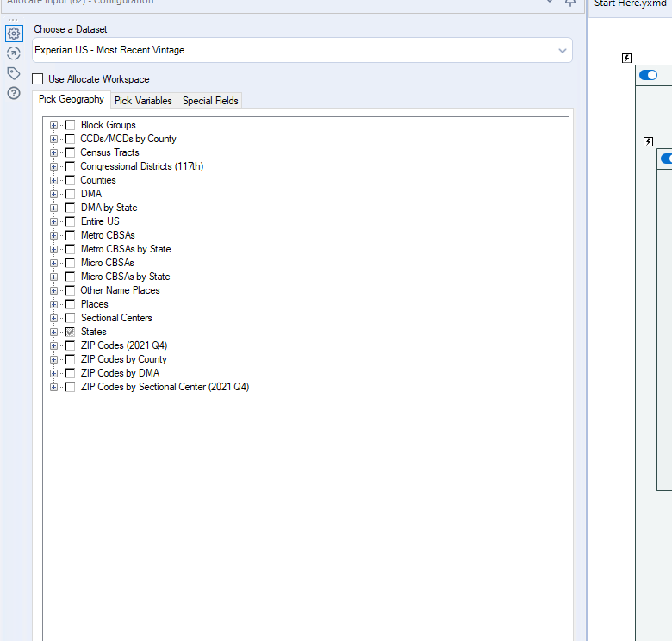This screenshot has height=641, width=672.
Task: Check the Counties checkbox
Action: pos(71,180)
